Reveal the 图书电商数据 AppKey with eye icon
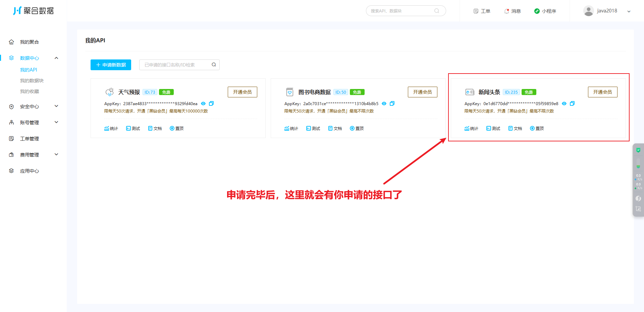 [x=384, y=103]
